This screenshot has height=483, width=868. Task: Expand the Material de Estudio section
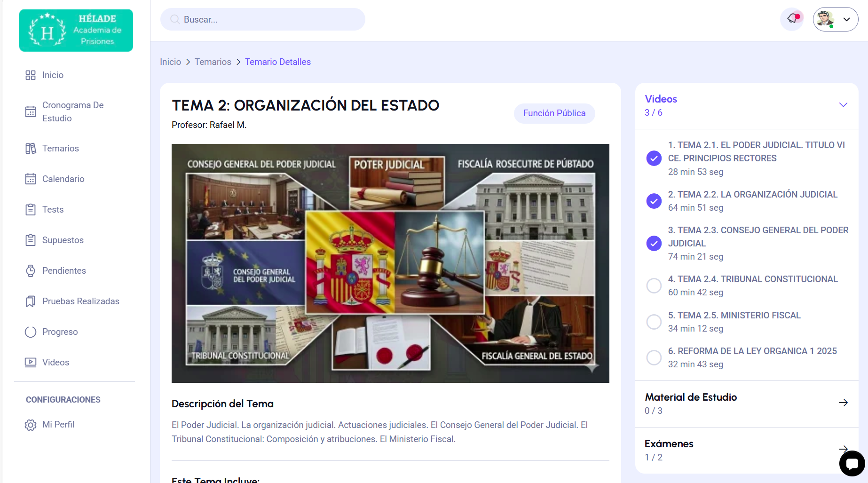pyautogui.click(x=843, y=403)
